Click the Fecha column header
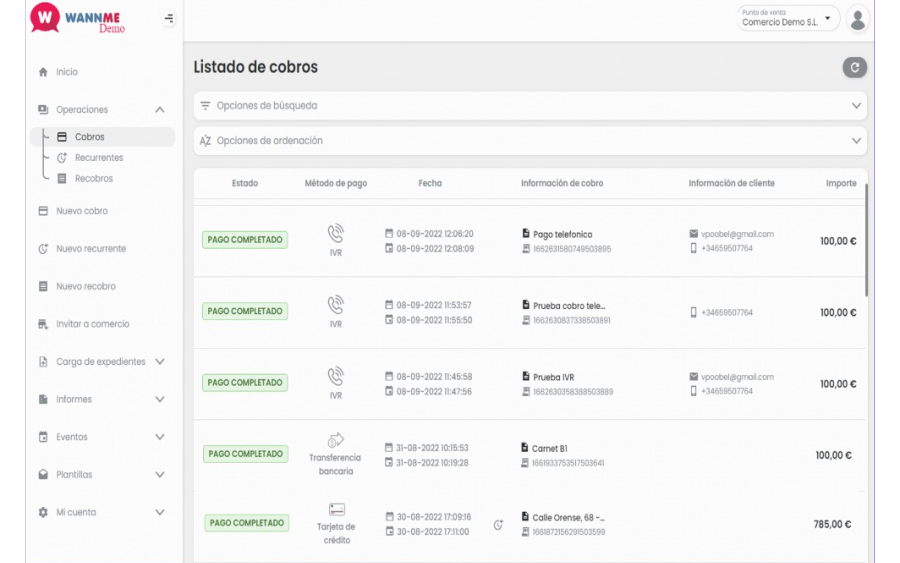The image size is (900, 563). (x=430, y=183)
